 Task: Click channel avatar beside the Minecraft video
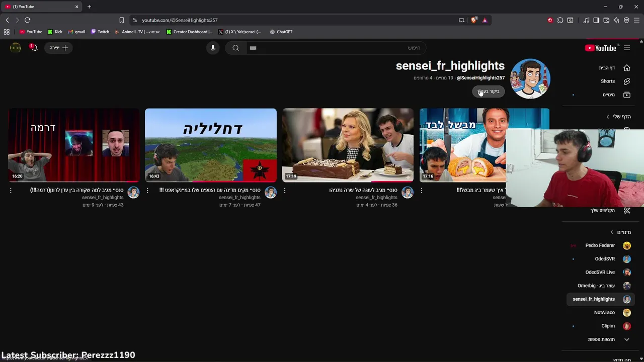(271, 192)
